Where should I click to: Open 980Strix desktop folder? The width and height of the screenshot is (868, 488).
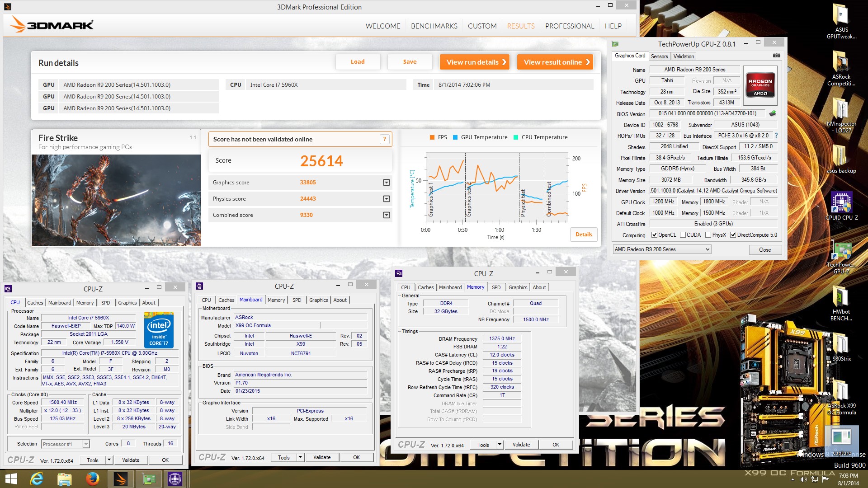(841, 347)
